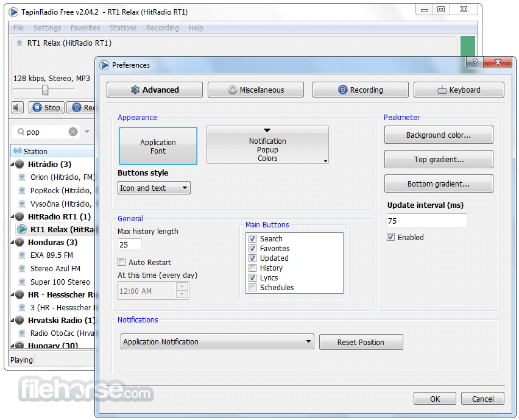The height and width of the screenshot is (420, 519).
Task: Collapse the Hrvatski Radio (1) group
Action: [12, 320]
